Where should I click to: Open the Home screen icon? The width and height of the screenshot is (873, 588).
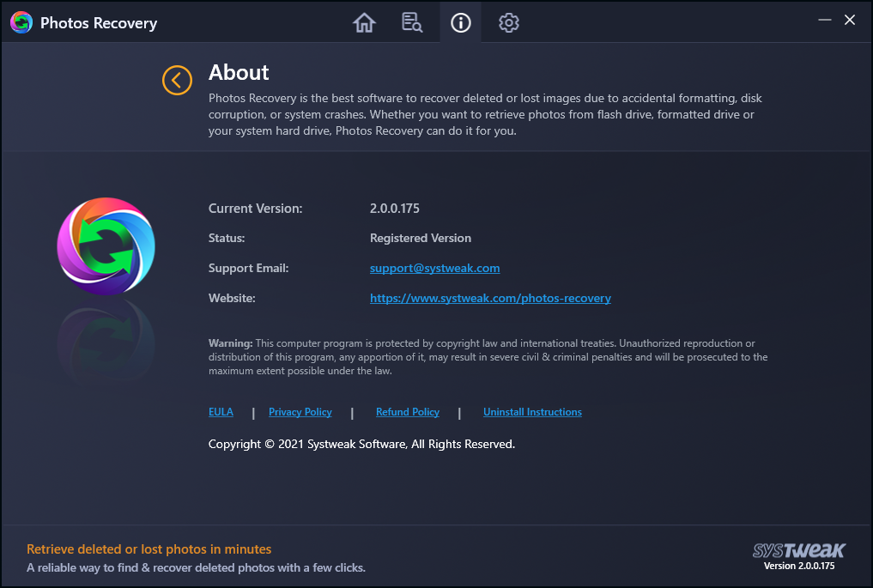point(364,22)
